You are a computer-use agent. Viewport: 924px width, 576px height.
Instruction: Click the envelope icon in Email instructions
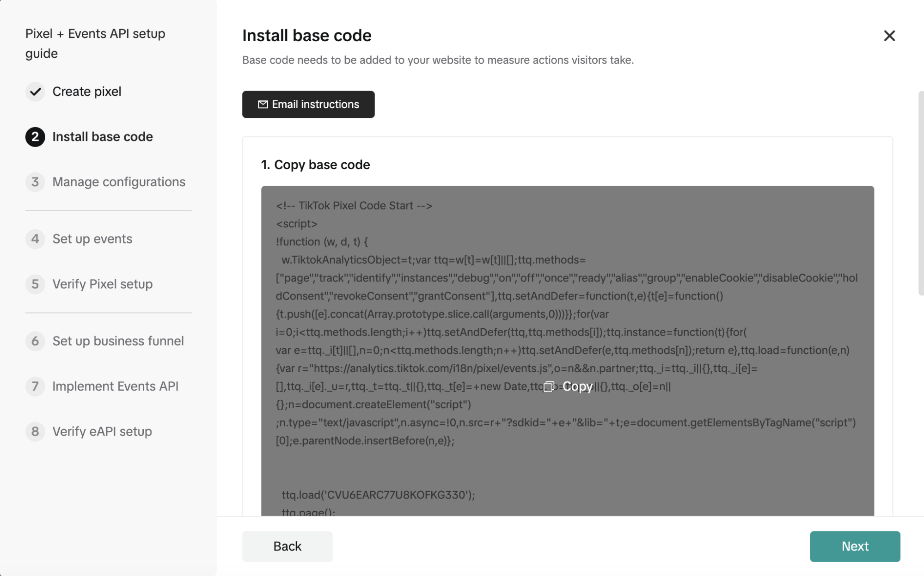click(x=263, y=104)
